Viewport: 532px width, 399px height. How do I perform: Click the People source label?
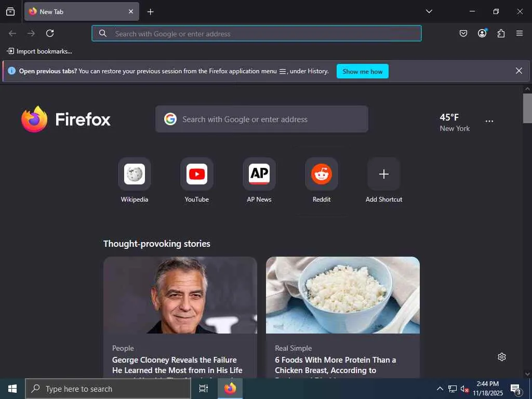(x=123, y=348)
